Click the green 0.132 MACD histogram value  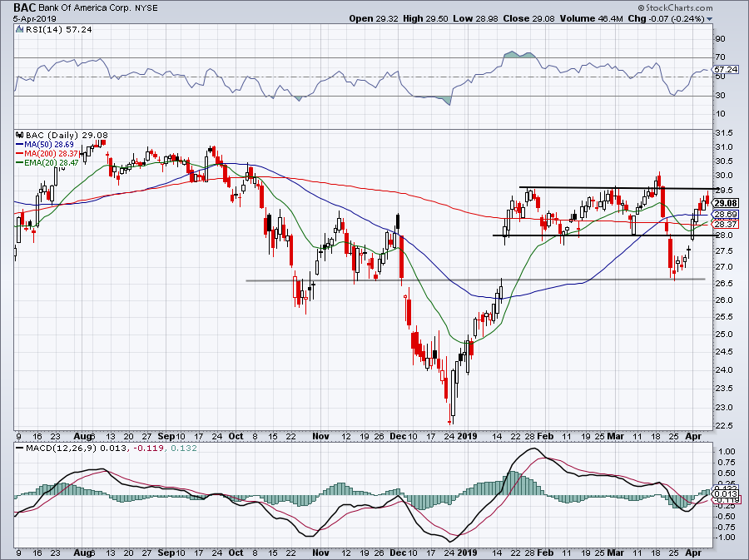[183, 448]
